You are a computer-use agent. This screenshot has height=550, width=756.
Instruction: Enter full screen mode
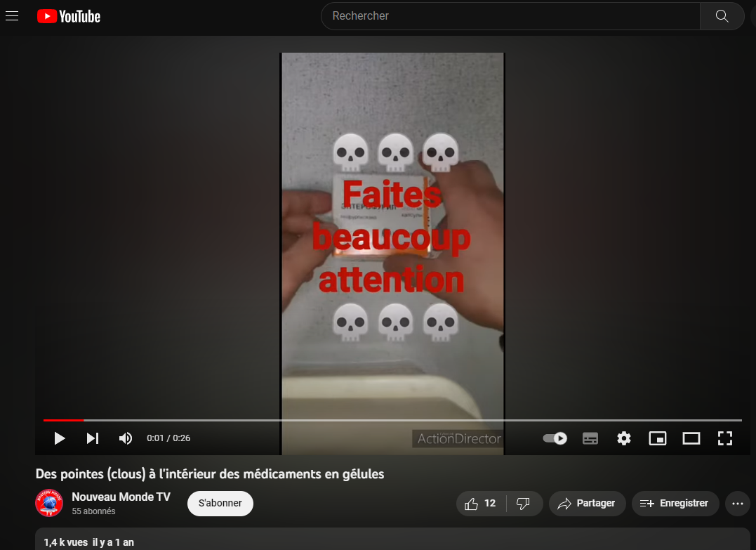point(725,438)
